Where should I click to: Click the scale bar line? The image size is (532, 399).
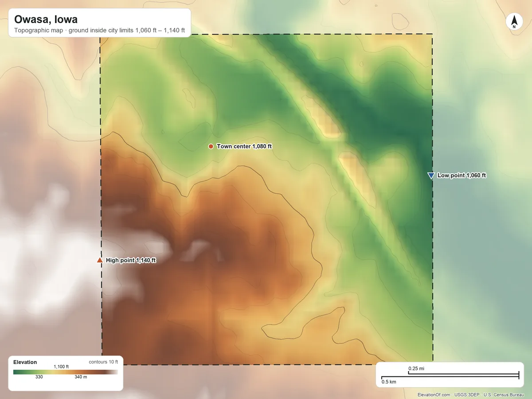click(450, 376)
